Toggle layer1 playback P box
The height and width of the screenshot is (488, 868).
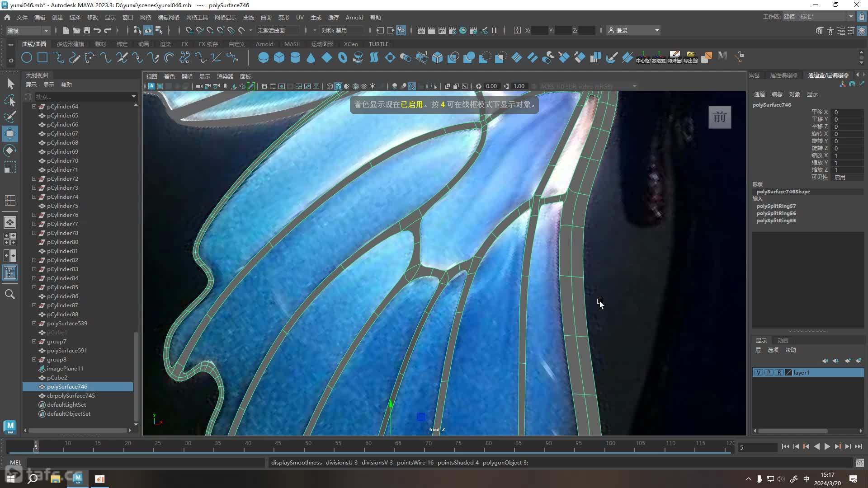(x=769, y=373)
